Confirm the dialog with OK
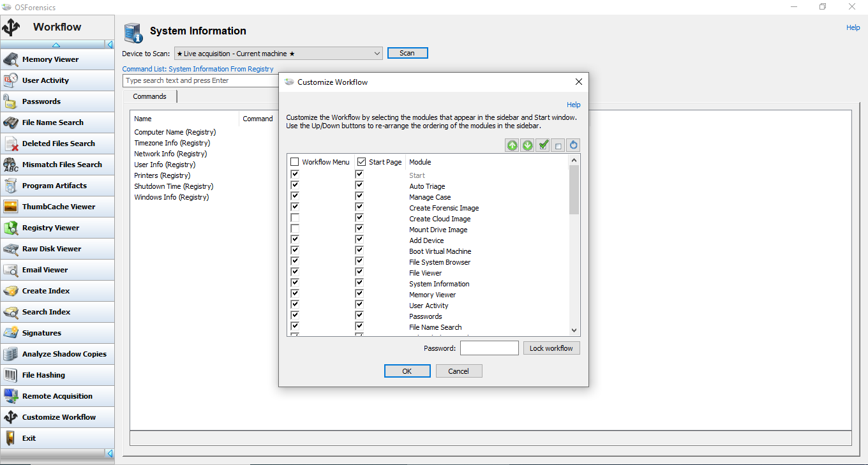The height and width of the screenshot is (465, 868). click(x=407, y=371)
